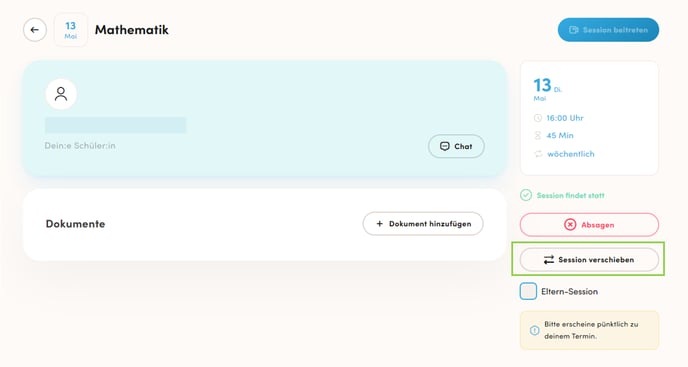The image size is (688, 367).
Task: Click the plus icon for adding documents
Action: point(380,224)
